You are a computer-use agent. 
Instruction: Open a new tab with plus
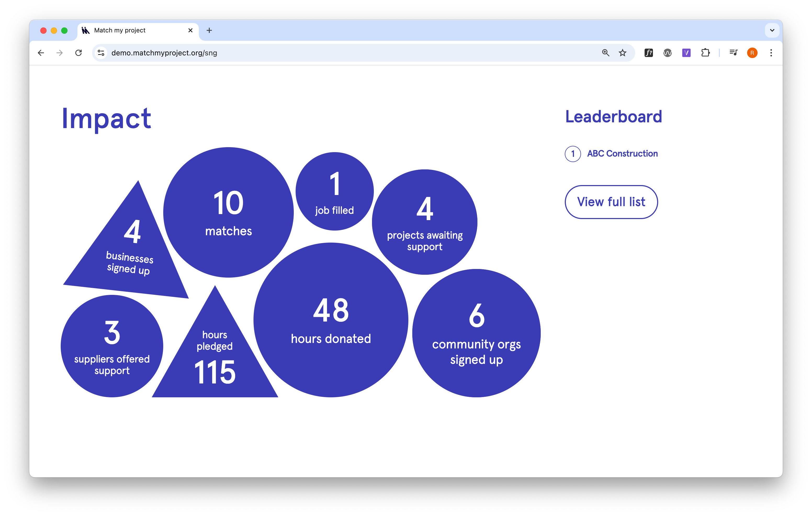pos(209,30)
